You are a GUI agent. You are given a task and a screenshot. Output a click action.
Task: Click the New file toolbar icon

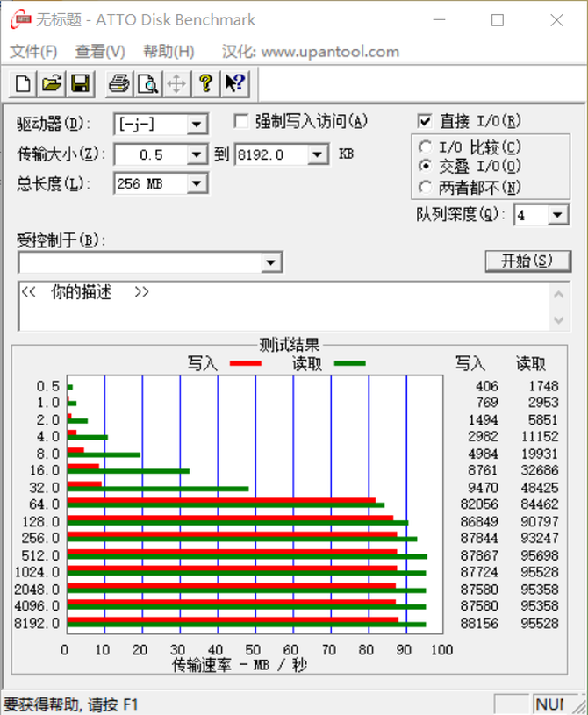[x=24, y=84]
